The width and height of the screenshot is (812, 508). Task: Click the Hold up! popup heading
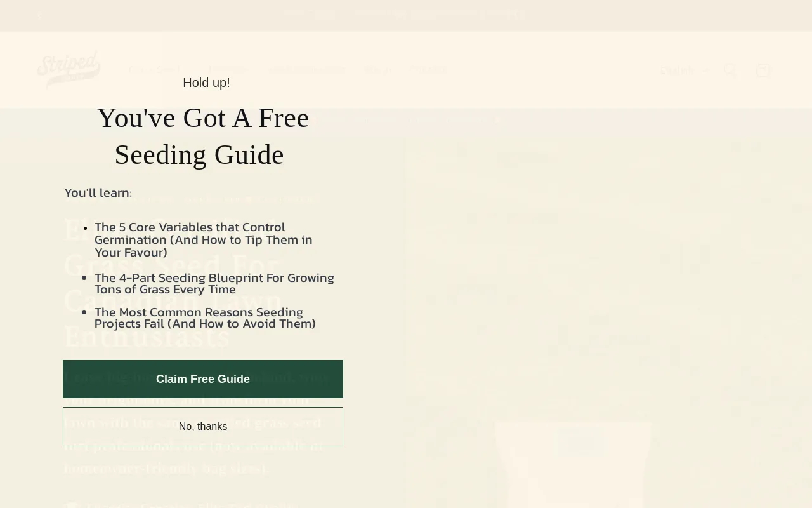coord(206,83)
